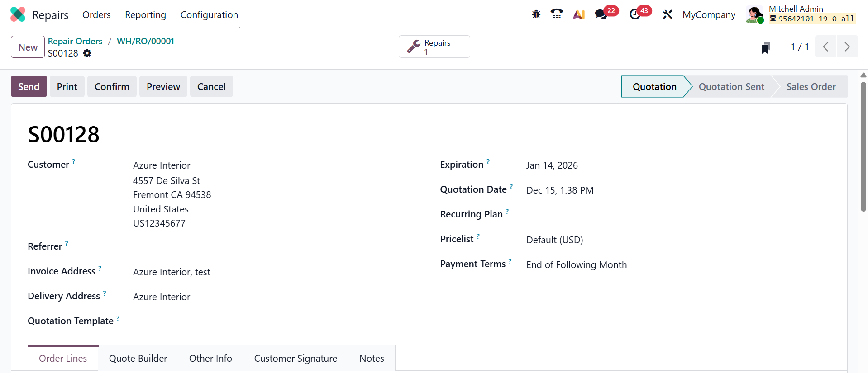Go to the previous record arrow
The width and height of the screenshot is (868, 373).
coord(825,47)
